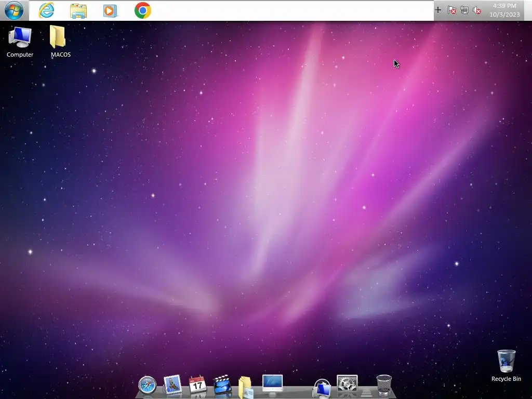Open the gear System Preferences dock icon
Viewport: 532px width, 399px height.
click(x=347, y=384)
